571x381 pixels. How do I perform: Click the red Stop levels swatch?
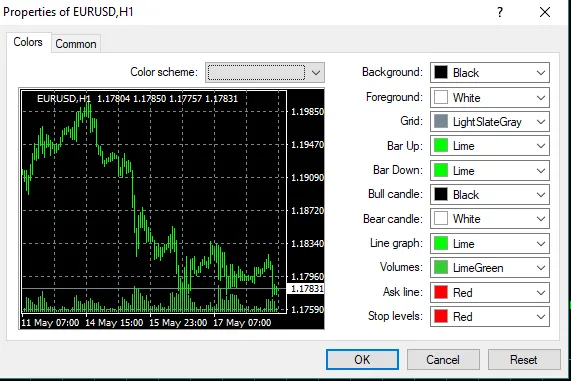point(441,316)
